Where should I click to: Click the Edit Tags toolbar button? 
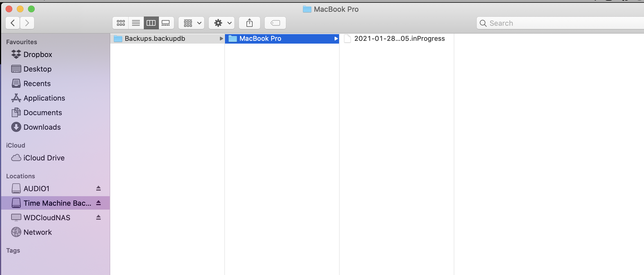click(275, 23)
